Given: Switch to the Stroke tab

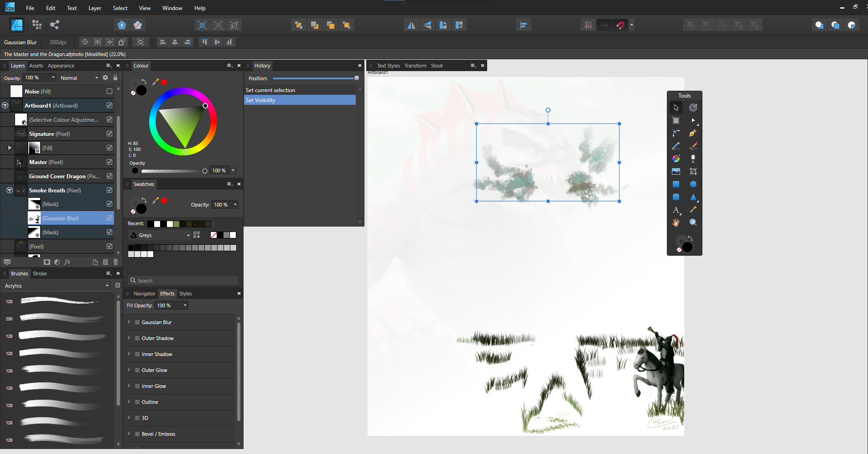Looking at the screenshot, I should pyautogui.click(x=40, y=273).
